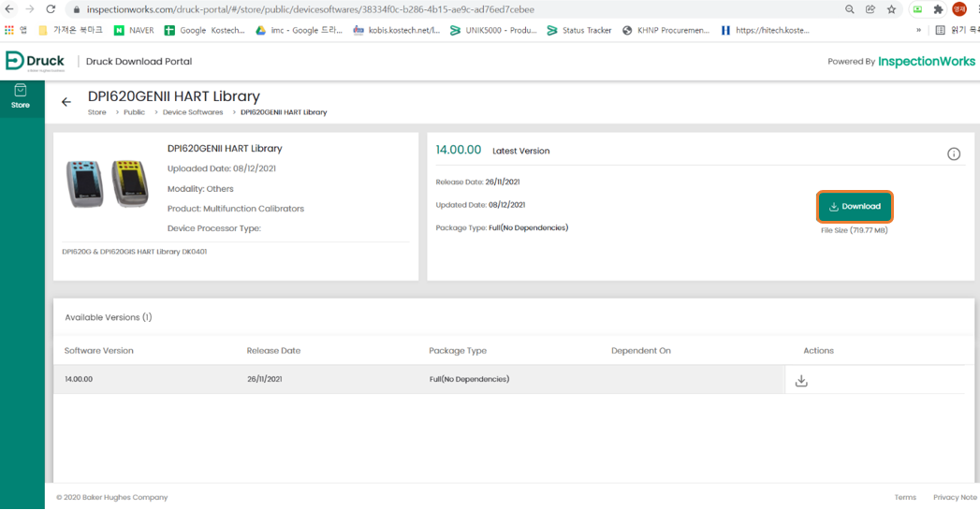Open the Terms footer link
The width and height of the screenshot is (980, 510).
point(905,498)
